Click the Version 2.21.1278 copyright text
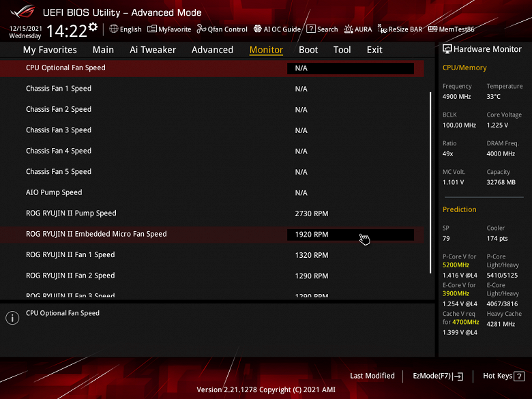Screen dimensions: 532x399 coord(266,390)
